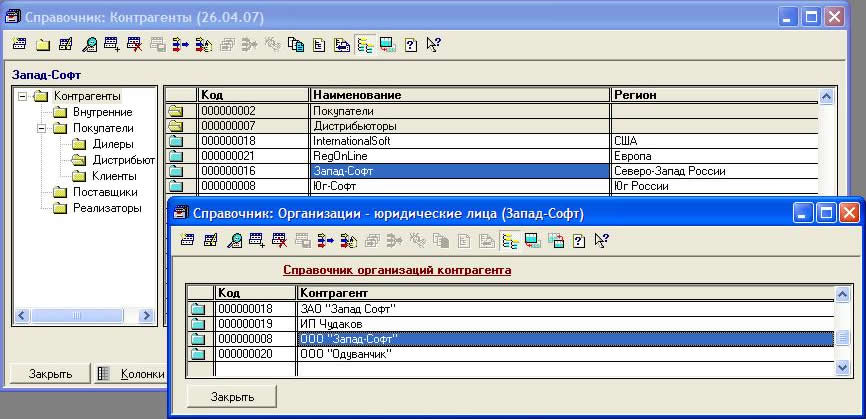
Task: Click the new item icon in Организации toolbar
Action: click(x=188, y=240)
